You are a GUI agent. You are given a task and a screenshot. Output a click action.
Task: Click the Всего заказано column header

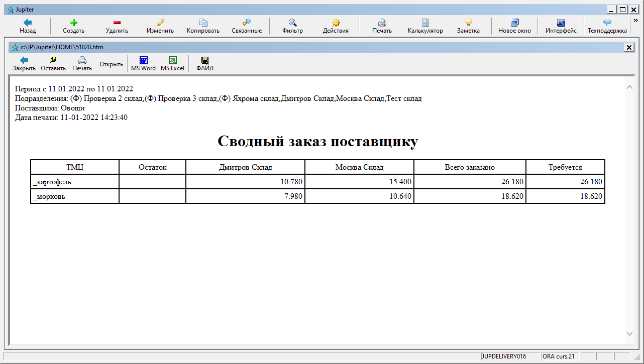click(x=470, y=167)
